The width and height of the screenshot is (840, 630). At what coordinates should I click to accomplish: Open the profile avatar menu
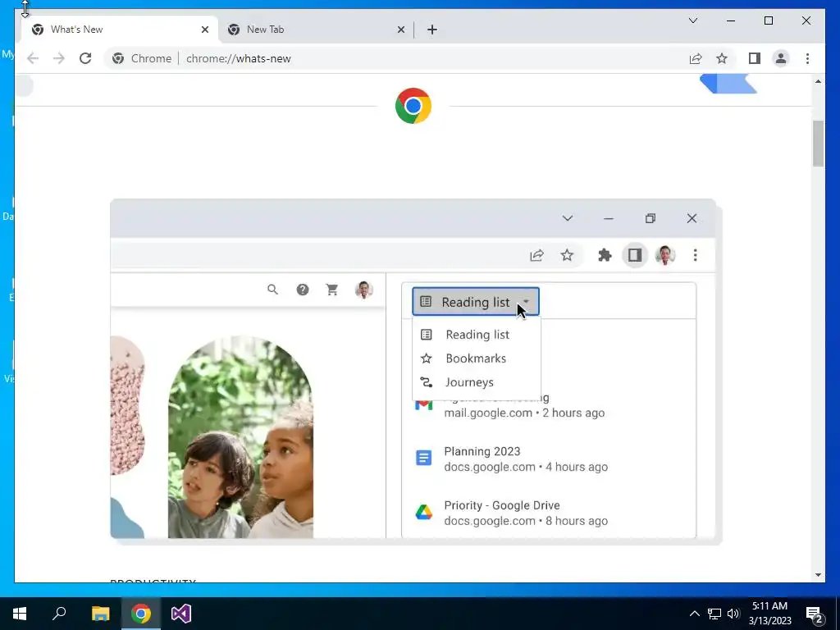[x=781, y=58]
